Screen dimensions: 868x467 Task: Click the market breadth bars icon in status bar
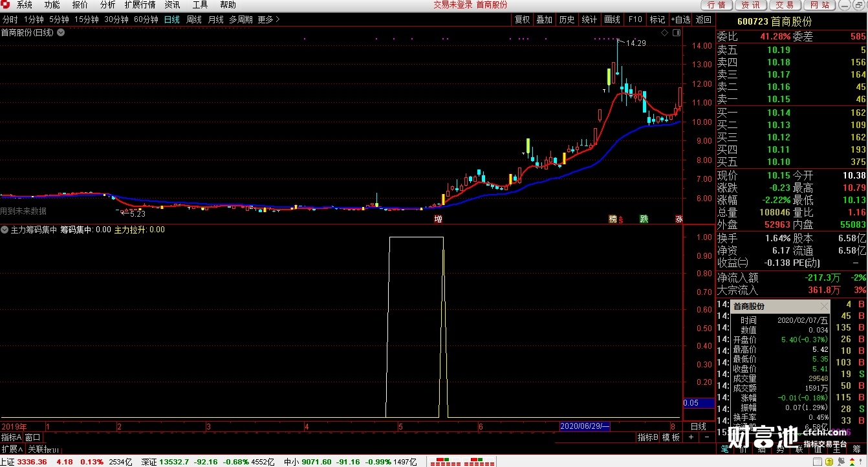(462, 462)
